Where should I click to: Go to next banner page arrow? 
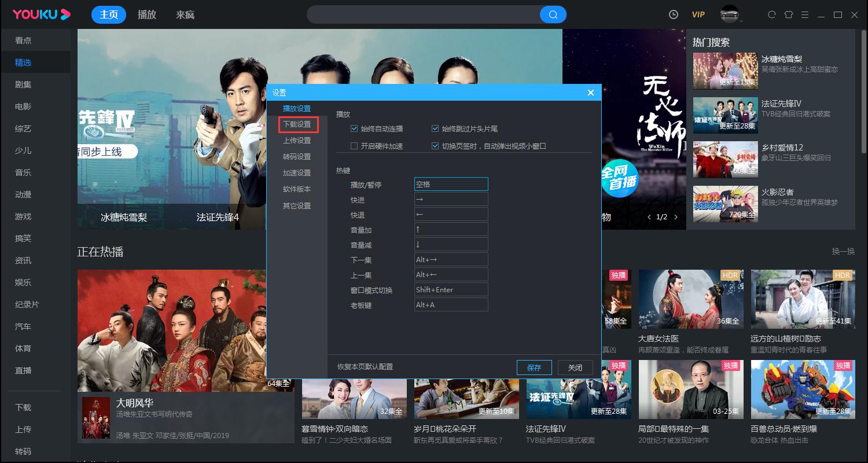676,217
